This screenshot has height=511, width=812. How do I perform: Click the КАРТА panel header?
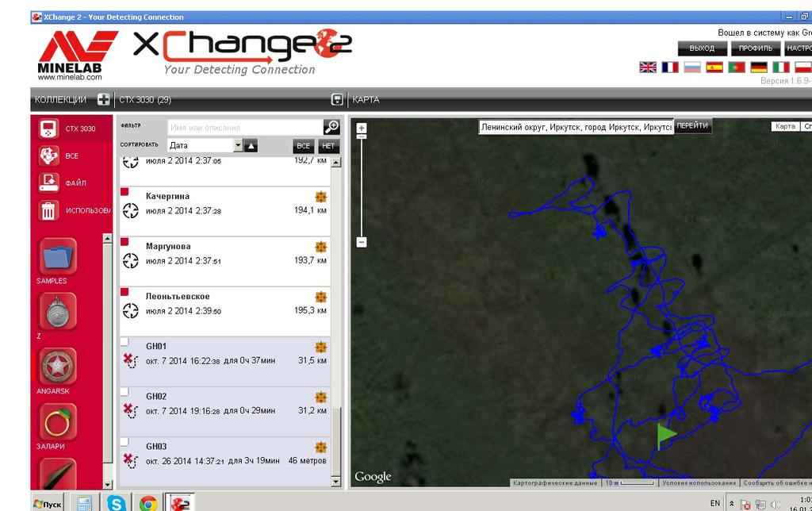366,99
